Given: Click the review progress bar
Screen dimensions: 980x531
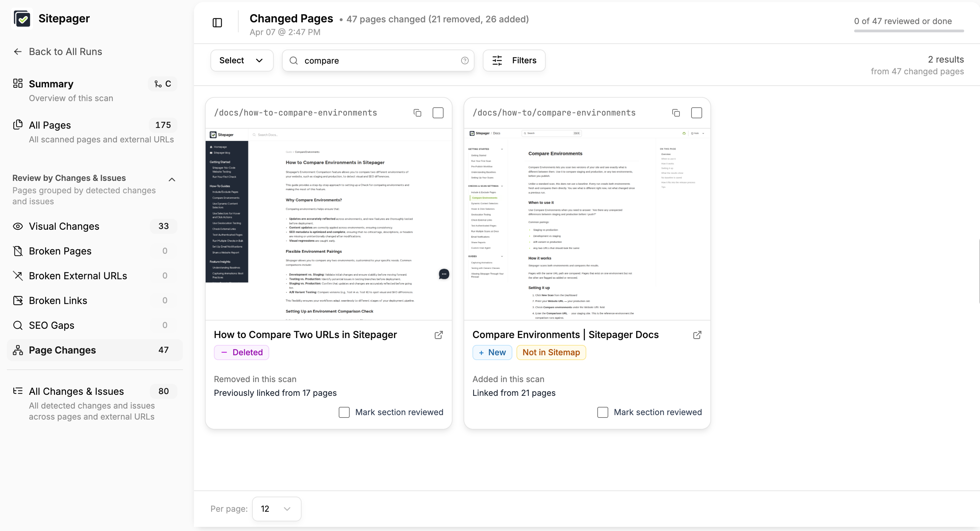Looking at the screenshot, I should pos(908,31).
